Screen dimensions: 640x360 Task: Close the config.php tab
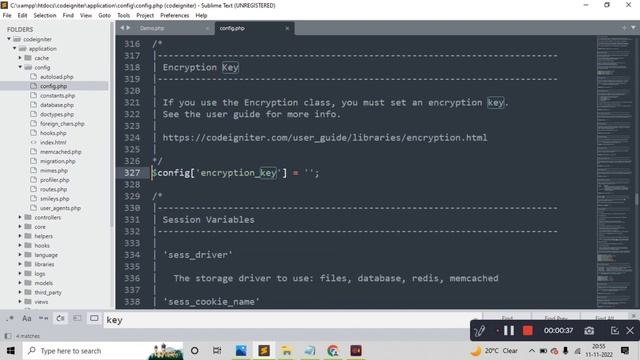click(287, 28)
